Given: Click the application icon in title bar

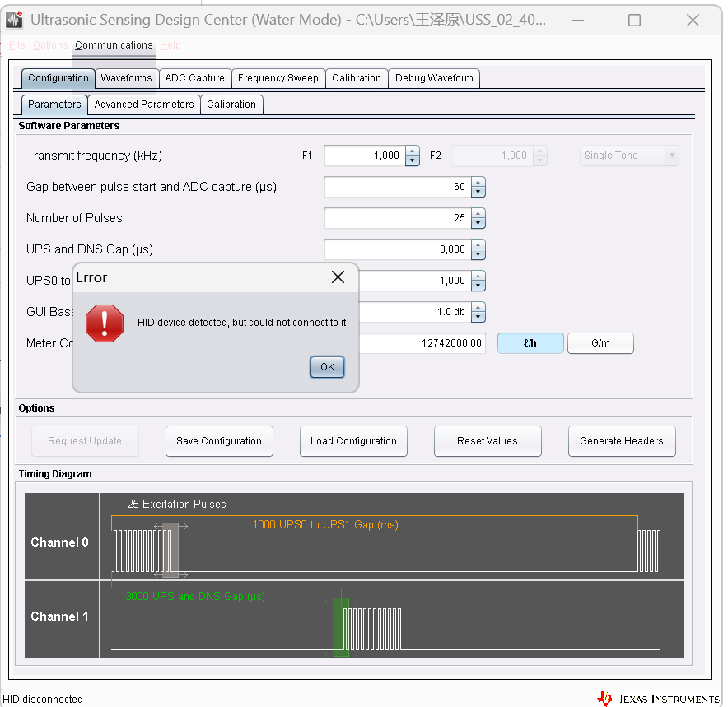Looking at the screenshot, I should pyautogui.click(x=14, y=20).
